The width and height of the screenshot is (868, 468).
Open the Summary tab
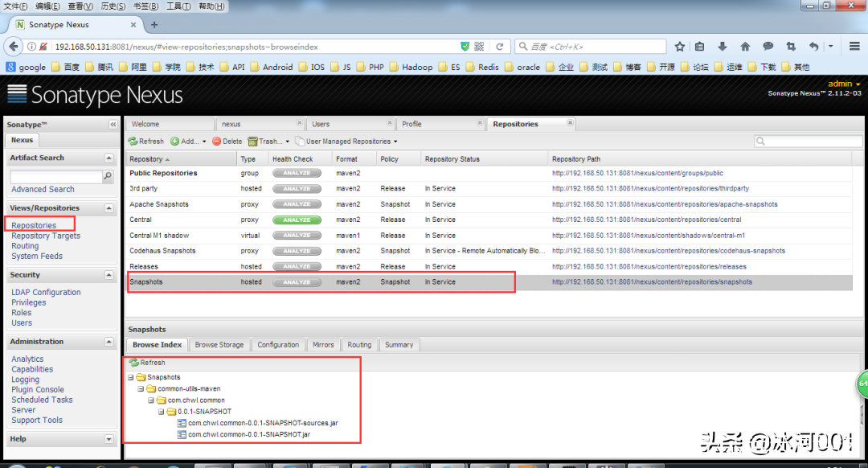point(399,344)
